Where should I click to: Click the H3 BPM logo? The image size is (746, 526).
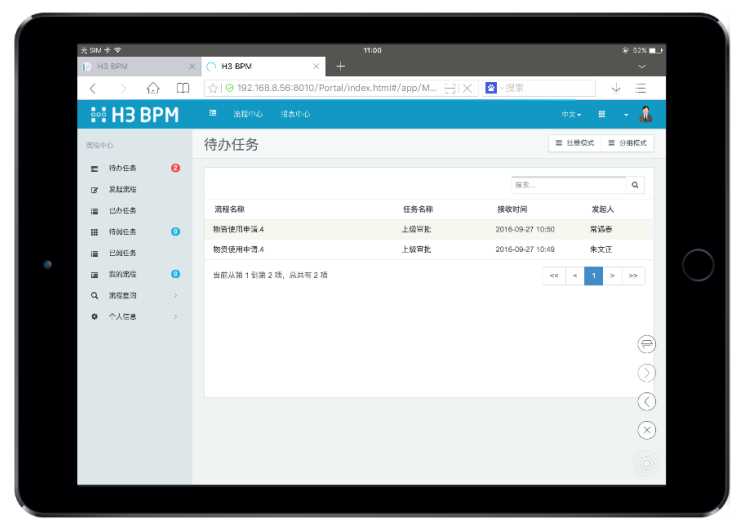click(135, 115)
